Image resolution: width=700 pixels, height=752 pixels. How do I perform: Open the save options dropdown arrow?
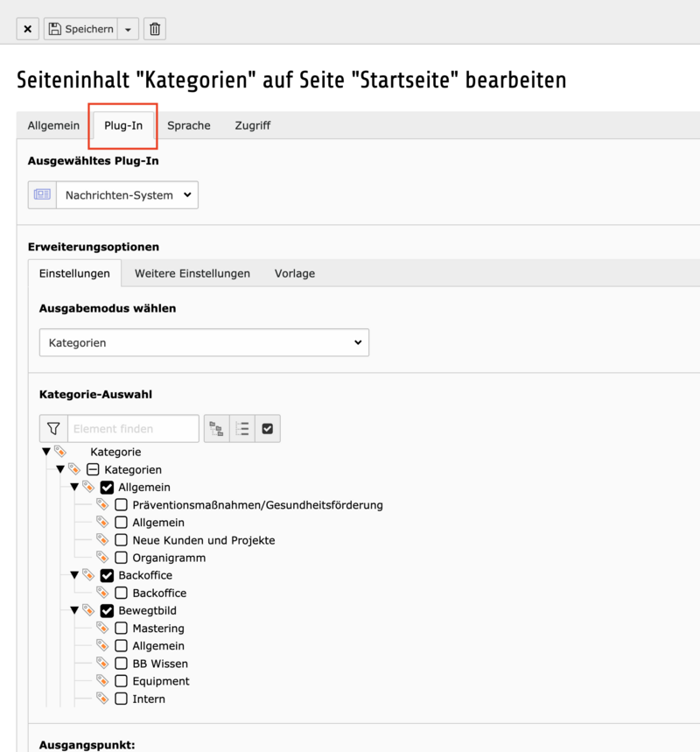click(128, 29)
